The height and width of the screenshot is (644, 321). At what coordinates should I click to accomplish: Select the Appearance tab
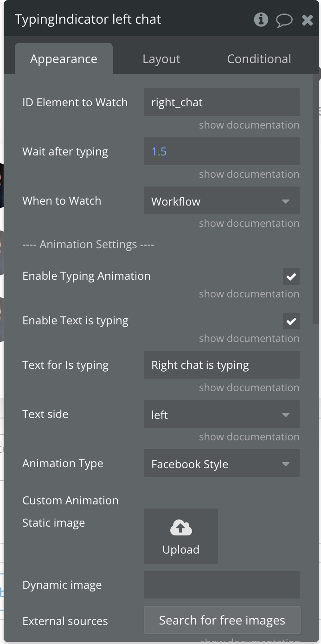pyautogui.click(x=64, y=59)
